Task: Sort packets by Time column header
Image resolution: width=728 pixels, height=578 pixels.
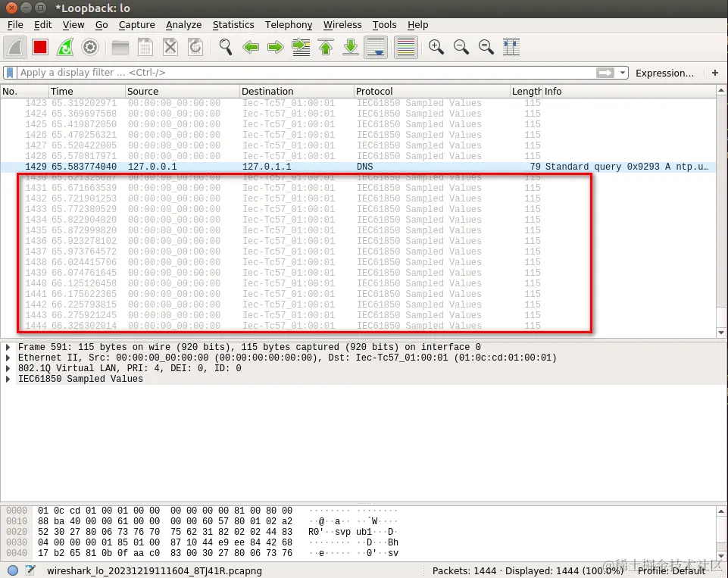Action: pyautogui.click(x=87, y=92)
